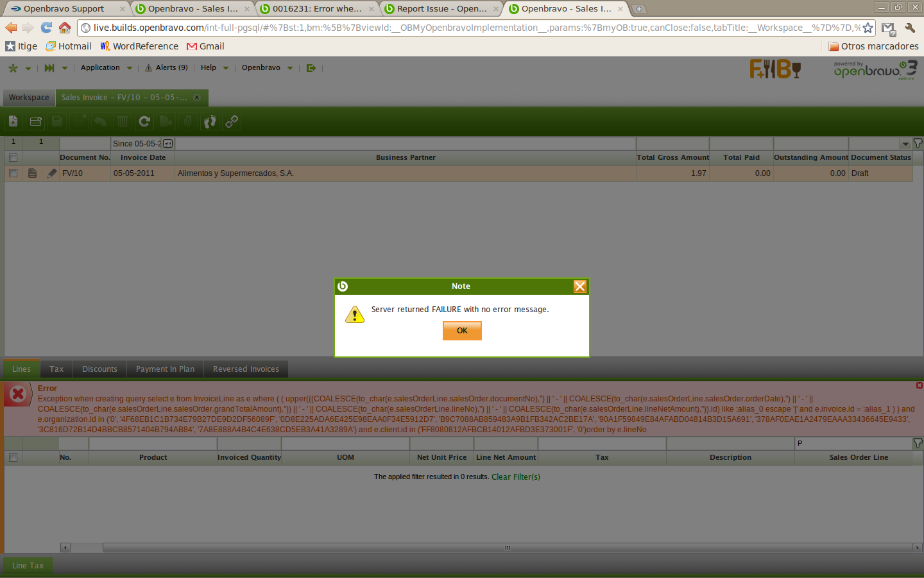This screenshot has width=924, height=578.
Task: Click the Refresh toolbar icon
Action: [x=144, y=121]
